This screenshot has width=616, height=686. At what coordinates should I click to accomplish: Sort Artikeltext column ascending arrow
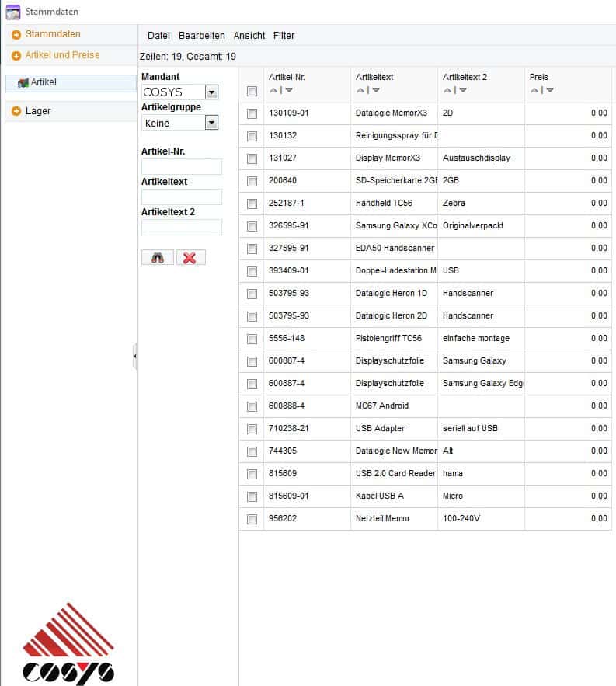tap(360, 90)
